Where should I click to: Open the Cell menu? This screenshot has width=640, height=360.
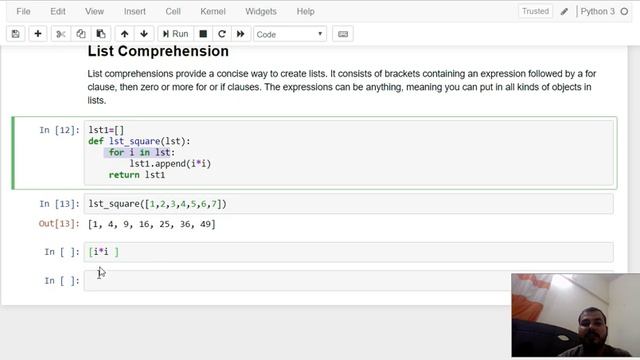click(173, 11)
